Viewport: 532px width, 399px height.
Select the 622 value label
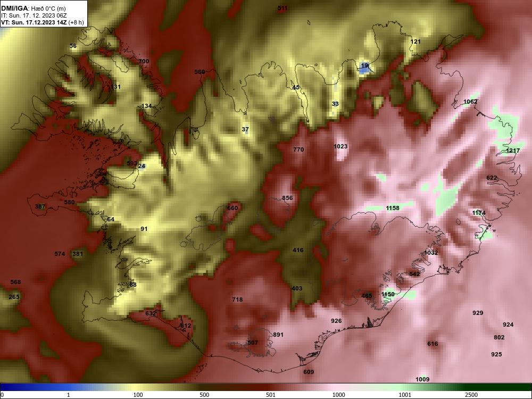click(x=492, y=178)
